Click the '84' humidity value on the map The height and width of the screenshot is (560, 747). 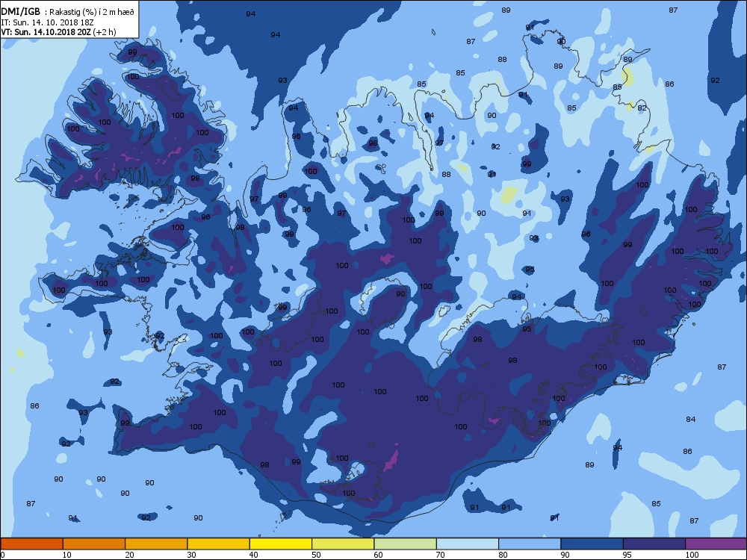pyautogui.click(x=691, y=420)
